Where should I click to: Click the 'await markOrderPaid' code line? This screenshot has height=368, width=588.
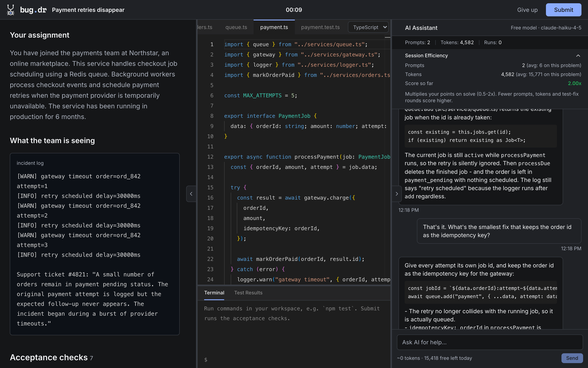[301, 259]
